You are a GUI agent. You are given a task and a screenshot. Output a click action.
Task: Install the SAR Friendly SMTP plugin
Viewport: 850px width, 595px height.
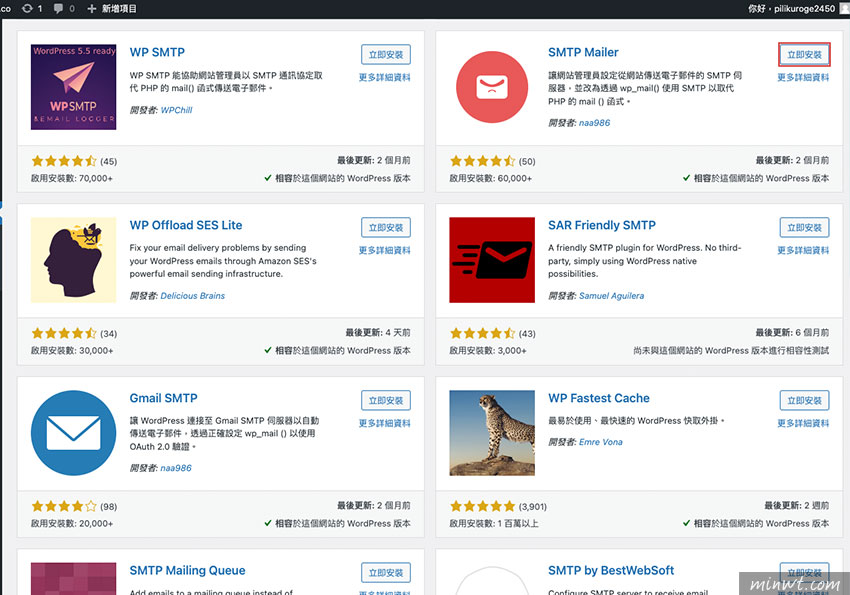click(x=804, y=228)
